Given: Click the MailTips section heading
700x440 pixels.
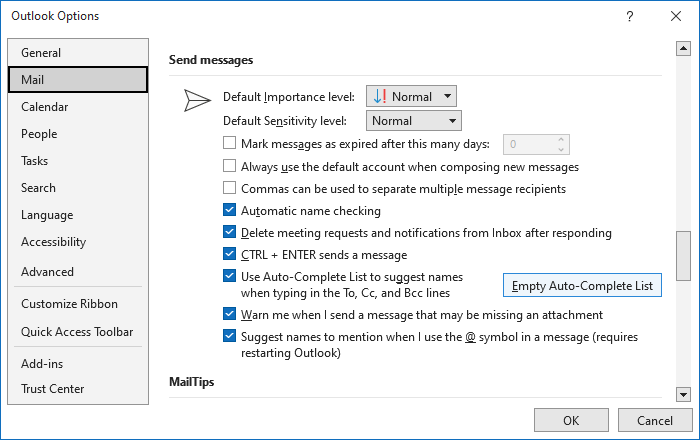Looking at the screenshot, I should pyautogui.click(x=192, y=382).
